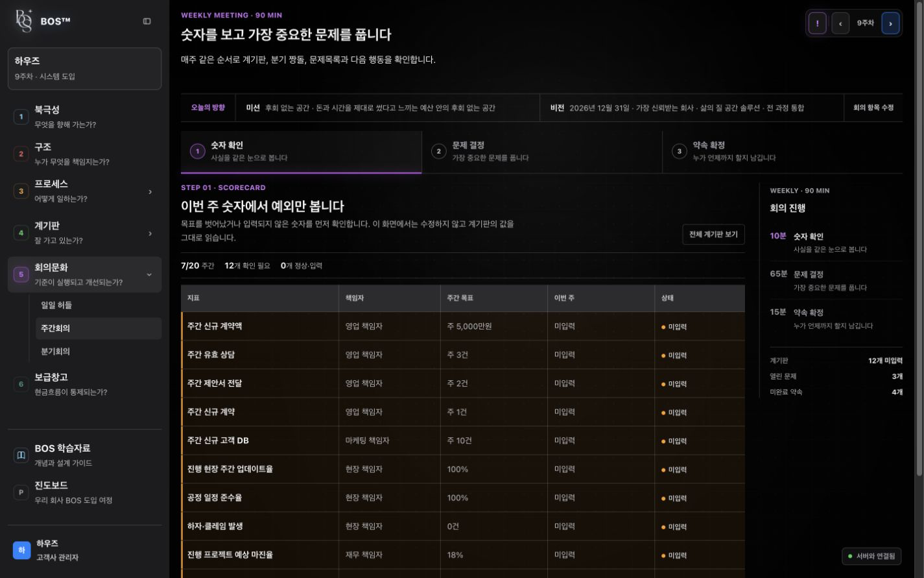
Task: Select the 주간회의 submenu item
Action: (98, 328)
